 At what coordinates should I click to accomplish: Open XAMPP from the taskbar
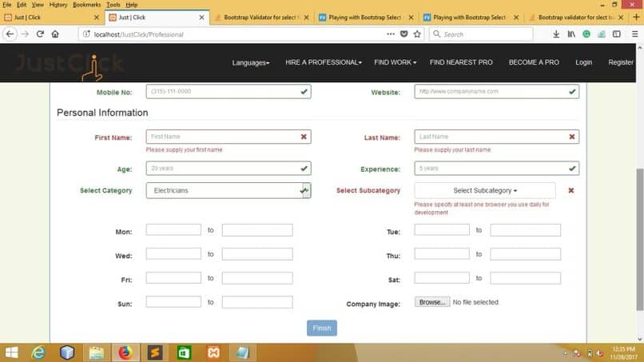click(213, 352)
